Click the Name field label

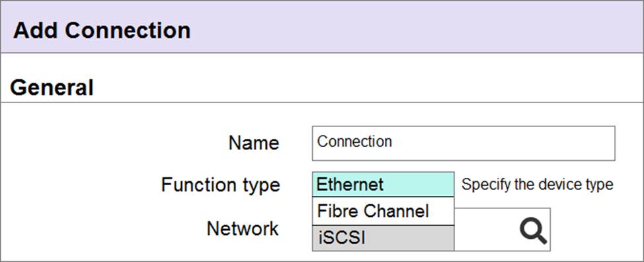(254, 143)
